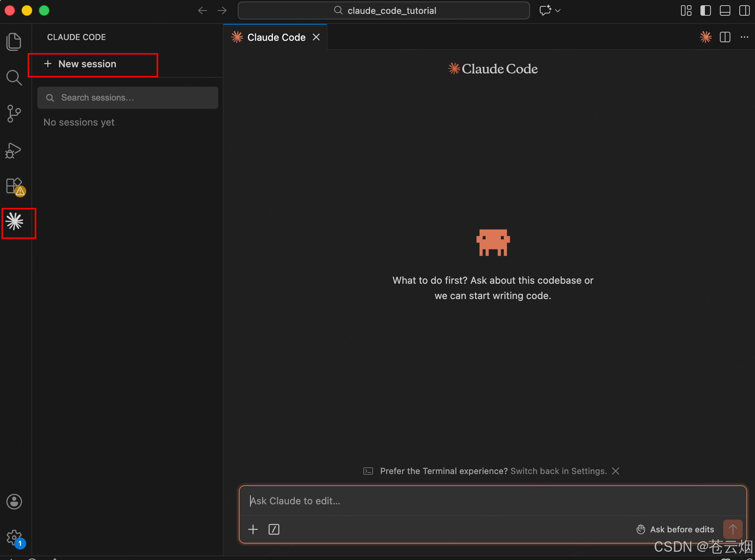Go forward with the right arrow
This screenshot has width=755, height=560.
[x=222, y=10]
